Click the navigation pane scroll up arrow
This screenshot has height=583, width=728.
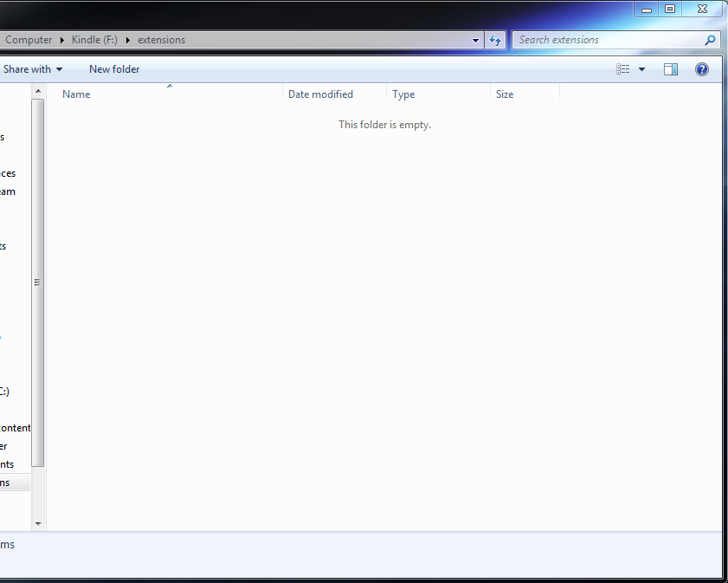click(x=38, y=91)
